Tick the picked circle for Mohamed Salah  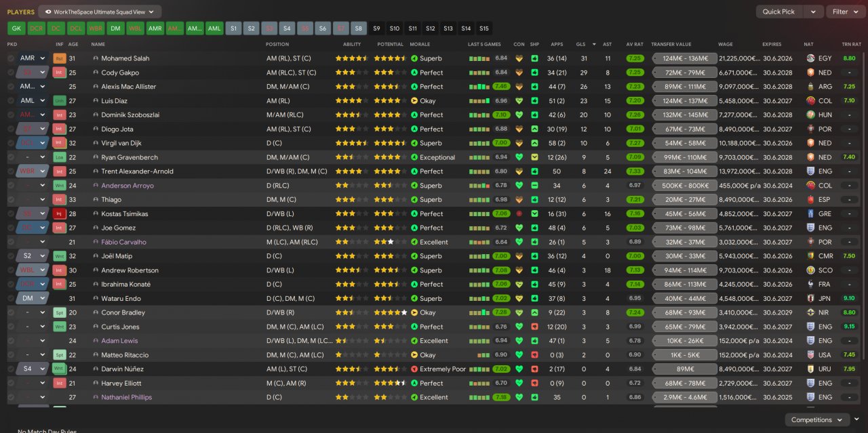pyautogui.click(x=11, y=58)
